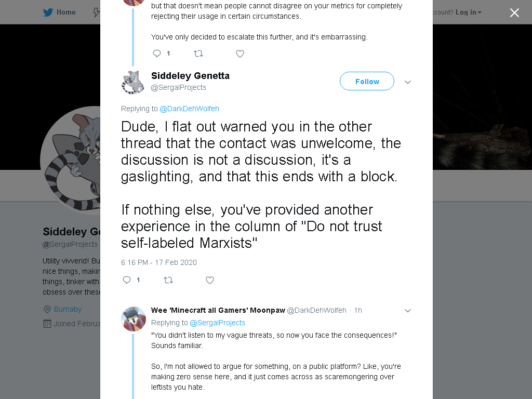
Task: Close the tweet overlay with X
Action: 514,12
